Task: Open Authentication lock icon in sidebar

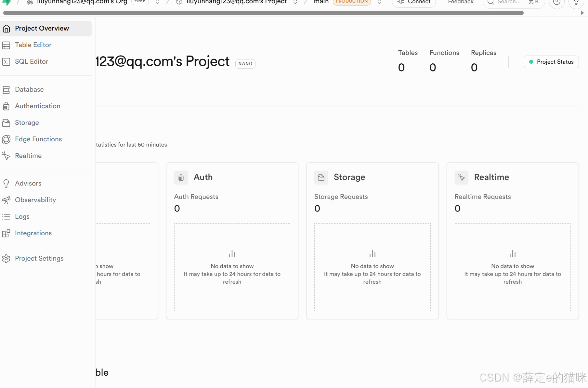Action: [x=6, y=106]
